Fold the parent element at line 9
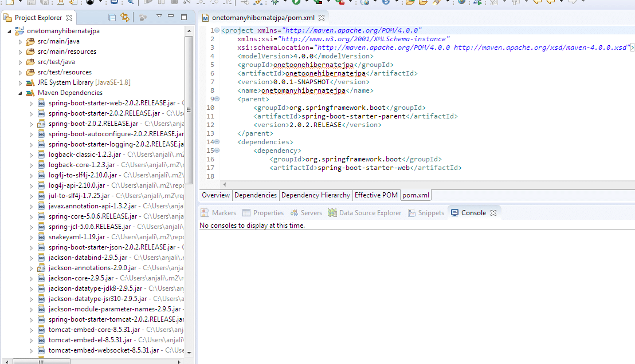The width and height of the screenshot is (635, 364). coord(217,99)
